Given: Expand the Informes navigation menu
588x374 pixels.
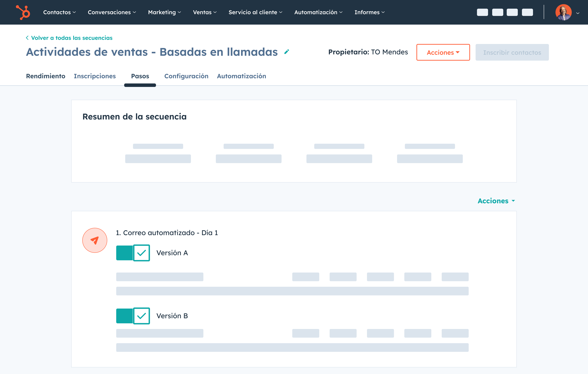Looking at the screenshot, I should pyautogui.click(x=369, y=12).
